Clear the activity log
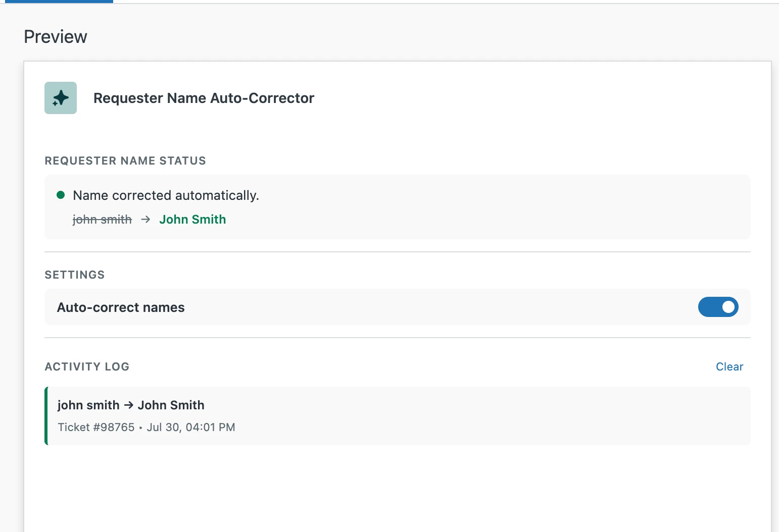Image resolution: width=779 pixels, height=532 pixels. (729, 367)
